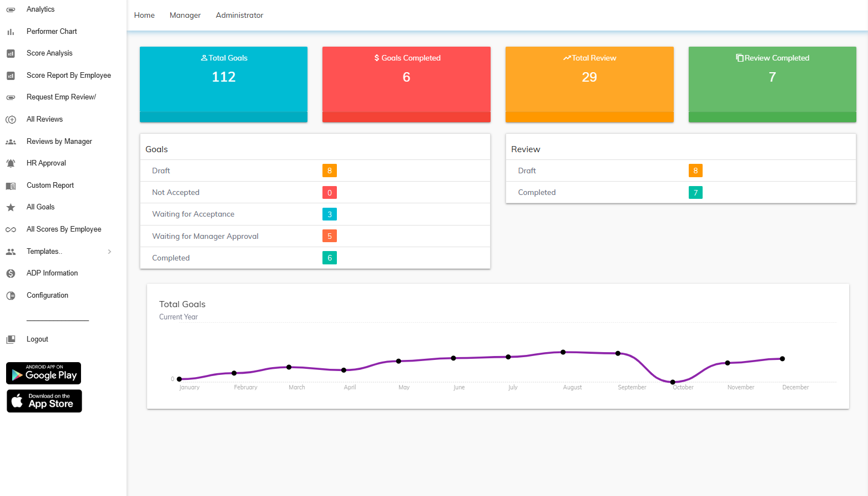This screenshot has width=868, height=496.
Task: Click the December data point on chart
Action: 783,359
